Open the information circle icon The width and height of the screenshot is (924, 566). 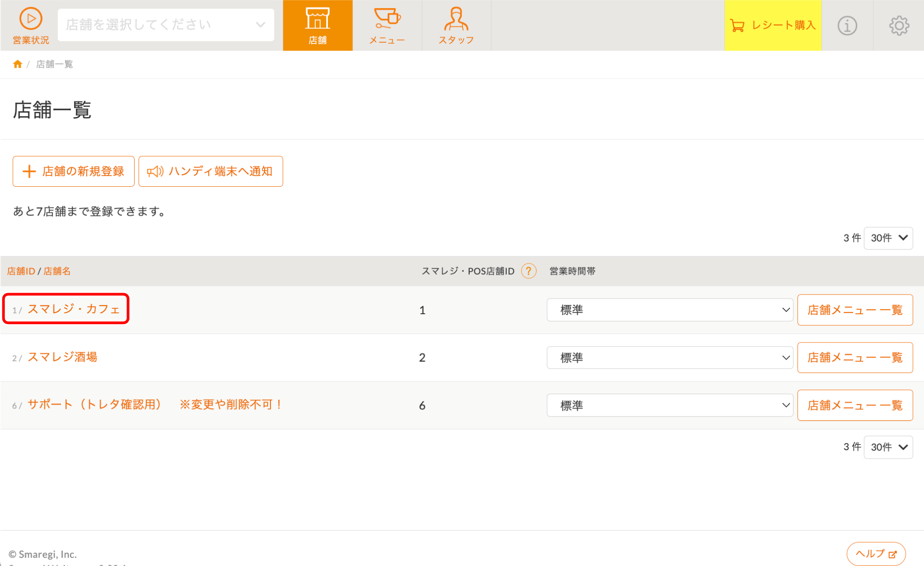847,26
